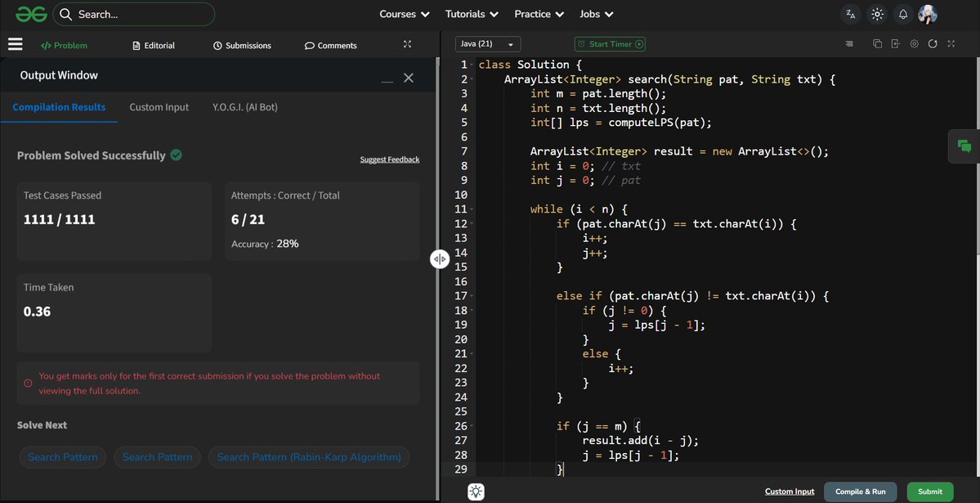Click the Output Window vertical scrollbar

coord(436,278)
